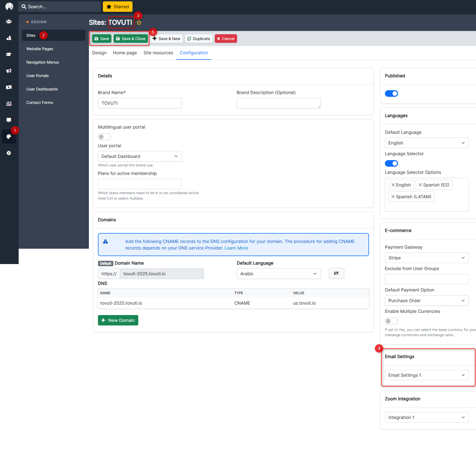The height and width of the screenshot is (459, 476).
Task: Open the Payment Gateway Stripe dropdown
Action: [427, 258]
